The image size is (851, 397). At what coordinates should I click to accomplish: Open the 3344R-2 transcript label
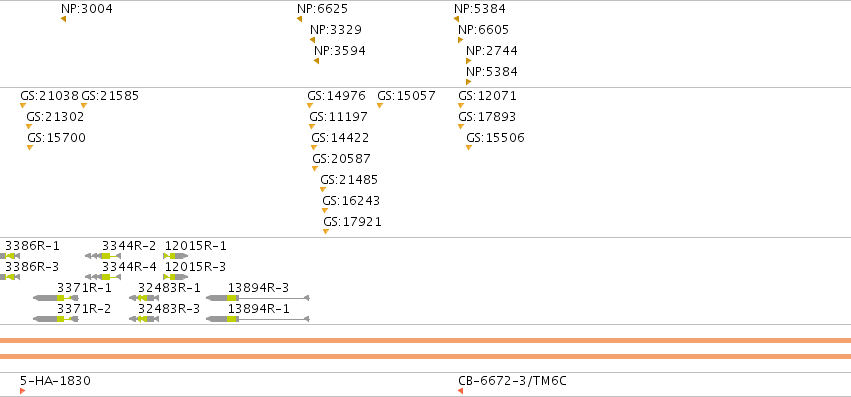(x=129, y=246)
